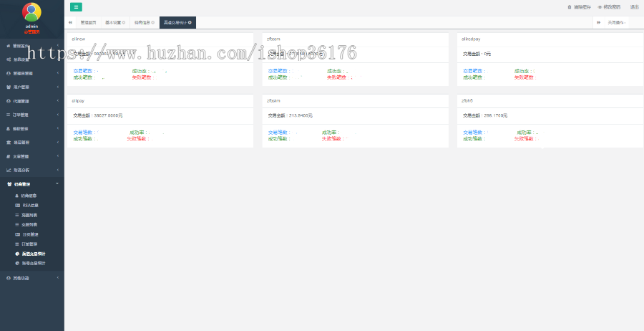
Task: Click the zfbh5 card title
Action: (x=467, y=101)
